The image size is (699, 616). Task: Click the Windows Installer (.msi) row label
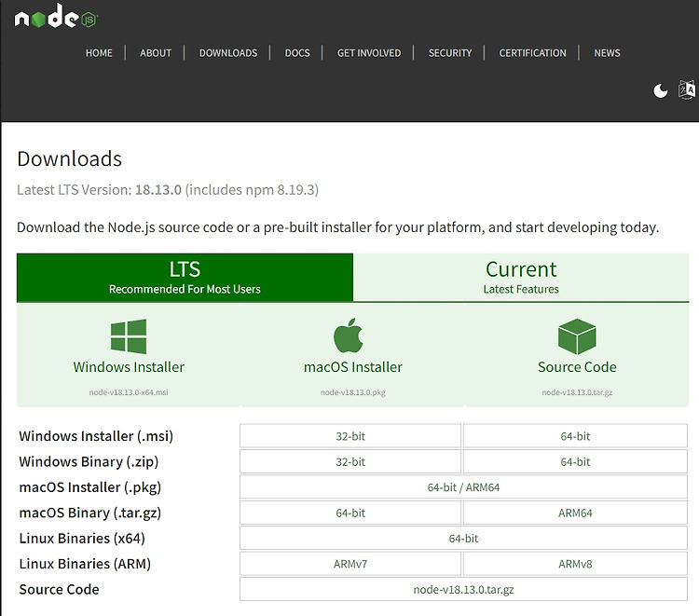click(96, 436)
